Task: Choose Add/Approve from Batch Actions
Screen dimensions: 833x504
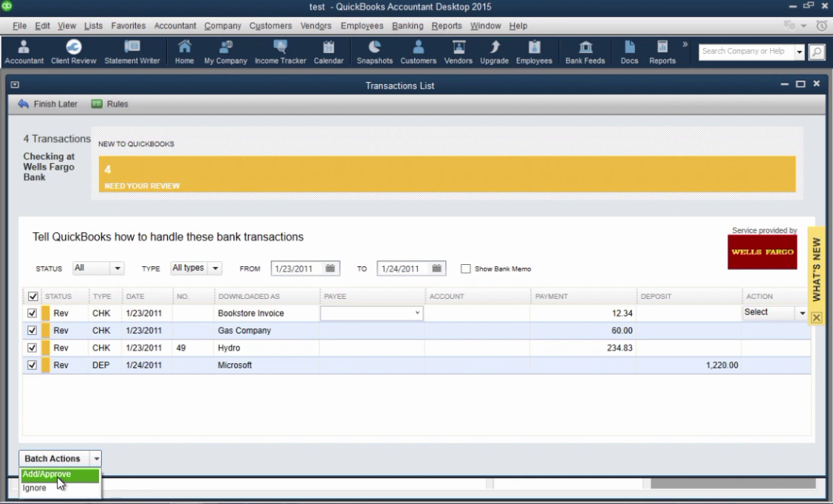Action: click(x=60, y=474)
